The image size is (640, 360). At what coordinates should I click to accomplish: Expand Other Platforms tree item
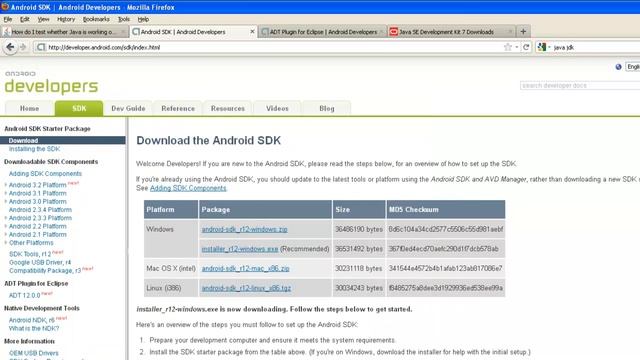[6, 242]
